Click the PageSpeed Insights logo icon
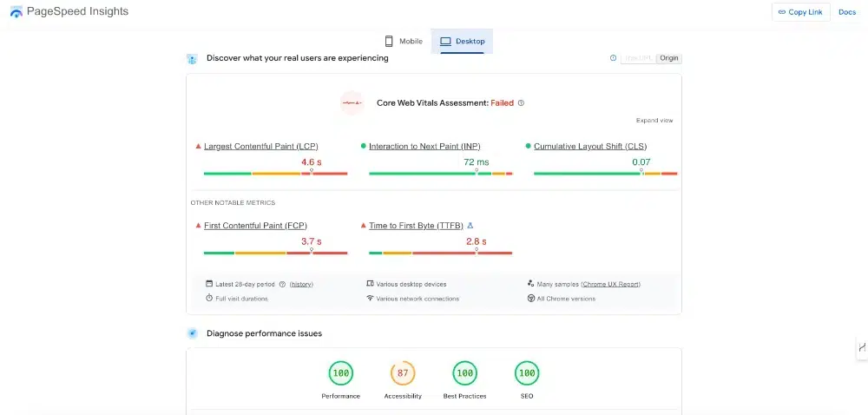The height and width of the screenshot is (415, 868). (x=16, y=11)
